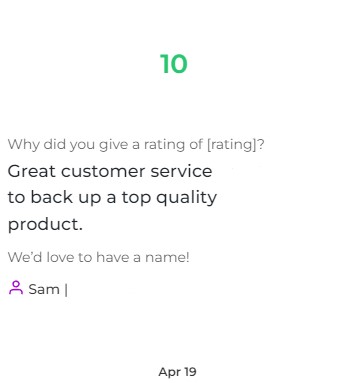This screenshot has height=383, width=364.
Task: Click the word 'customer' in the answer
Action: pos(103,172)
